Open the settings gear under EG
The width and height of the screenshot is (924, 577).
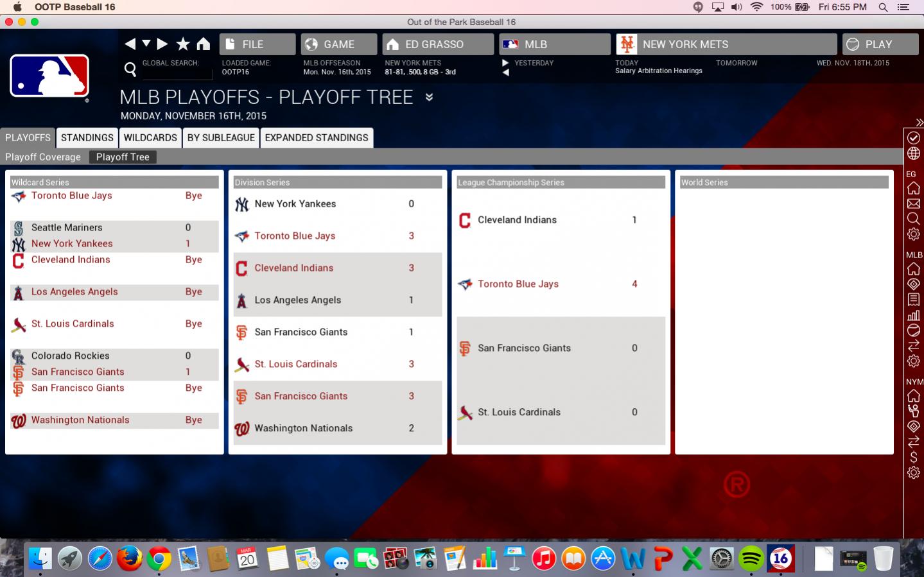(914, 234)
